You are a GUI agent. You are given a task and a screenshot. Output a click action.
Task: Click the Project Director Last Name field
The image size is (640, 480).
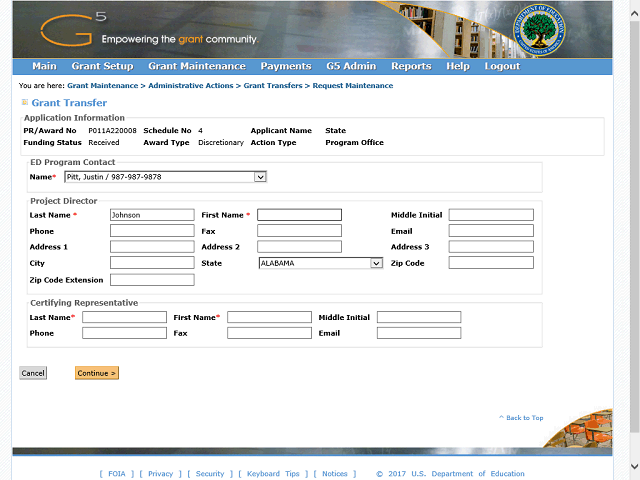coord(151,215)
